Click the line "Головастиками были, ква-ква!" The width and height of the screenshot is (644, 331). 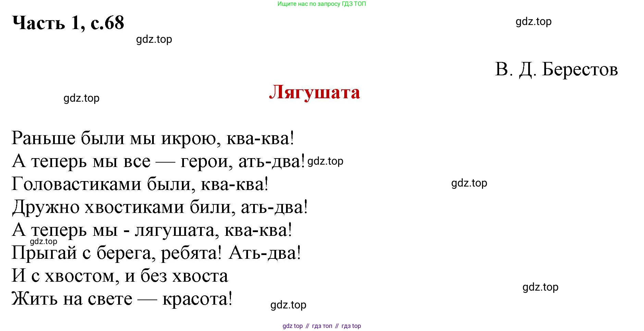pos(140,184)
